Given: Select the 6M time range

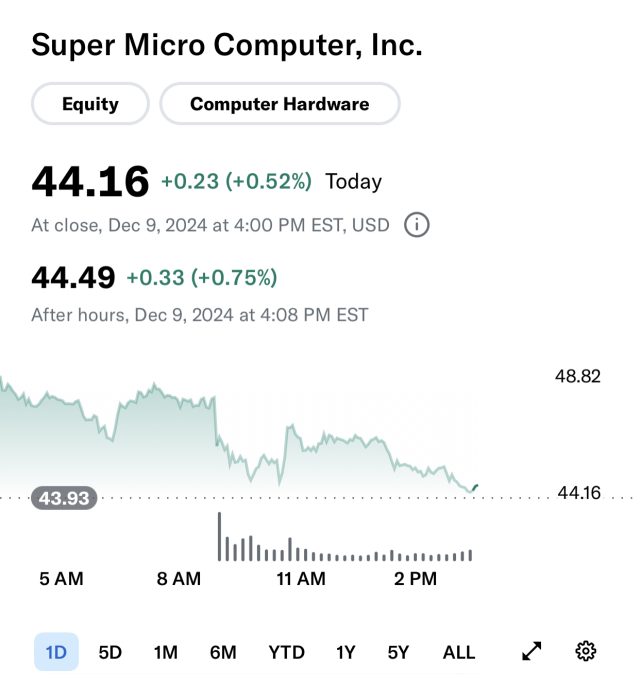Looking at the screenshot, I should point(223,652).
